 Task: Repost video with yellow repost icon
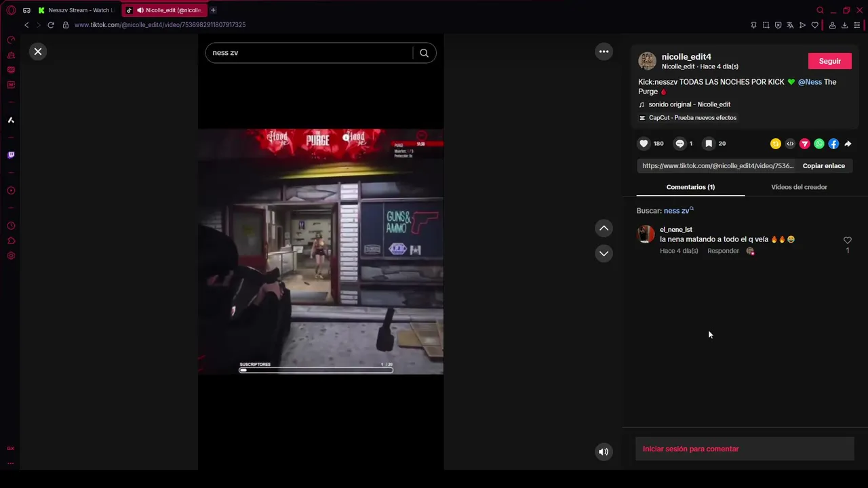tap(776, 144)
